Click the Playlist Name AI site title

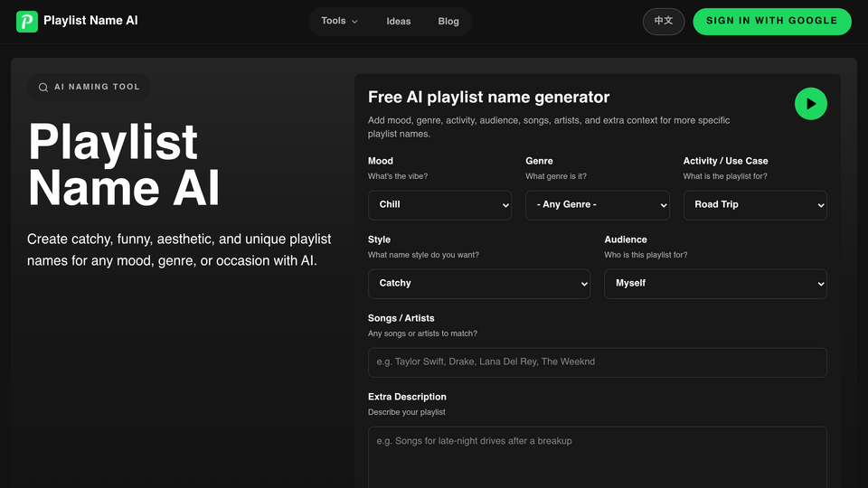[90, 21]
